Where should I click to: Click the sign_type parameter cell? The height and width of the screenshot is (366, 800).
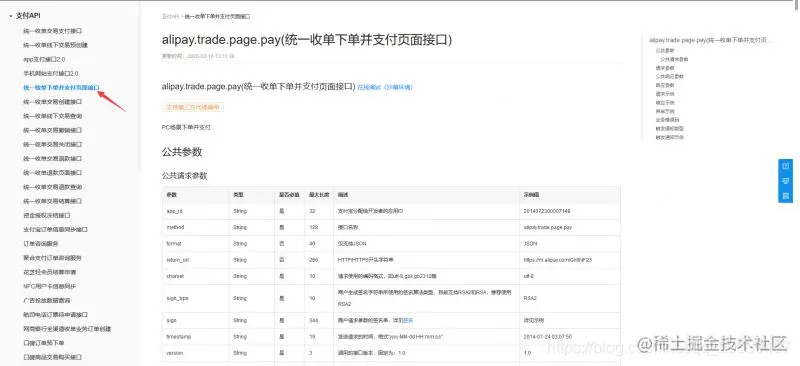point(196,298)
